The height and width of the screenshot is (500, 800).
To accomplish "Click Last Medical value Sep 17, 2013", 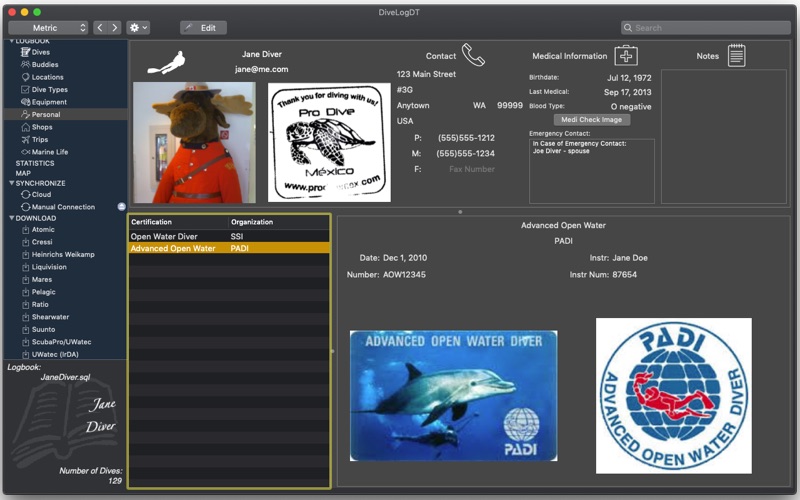I will point(628,92).
